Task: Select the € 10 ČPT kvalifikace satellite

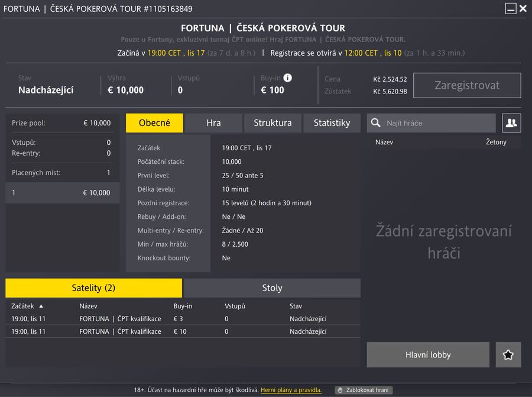Action: pyautogui.click(x=183, y=331)
